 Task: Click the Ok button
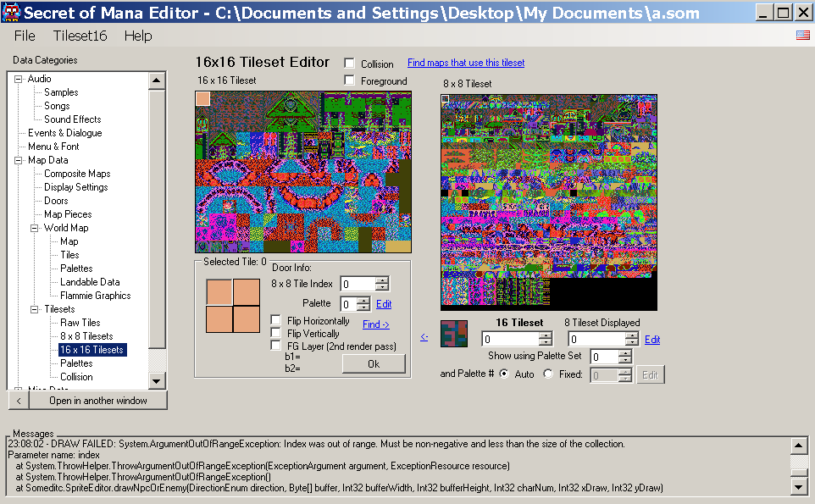(374, 363)
